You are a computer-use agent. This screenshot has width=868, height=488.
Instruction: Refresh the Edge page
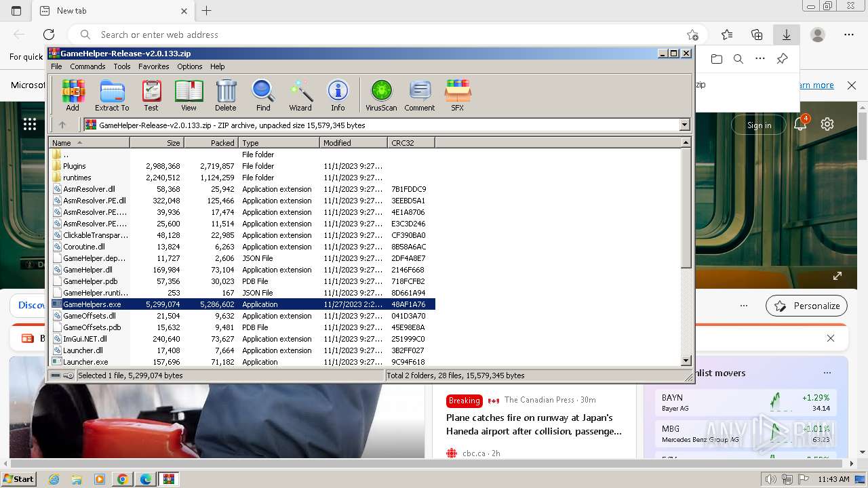49,35
